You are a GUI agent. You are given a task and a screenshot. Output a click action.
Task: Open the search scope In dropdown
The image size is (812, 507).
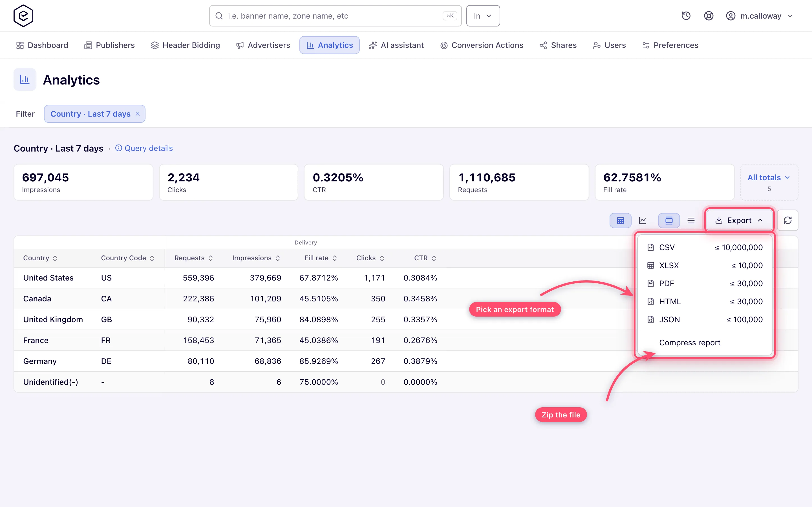coord(483,16)
